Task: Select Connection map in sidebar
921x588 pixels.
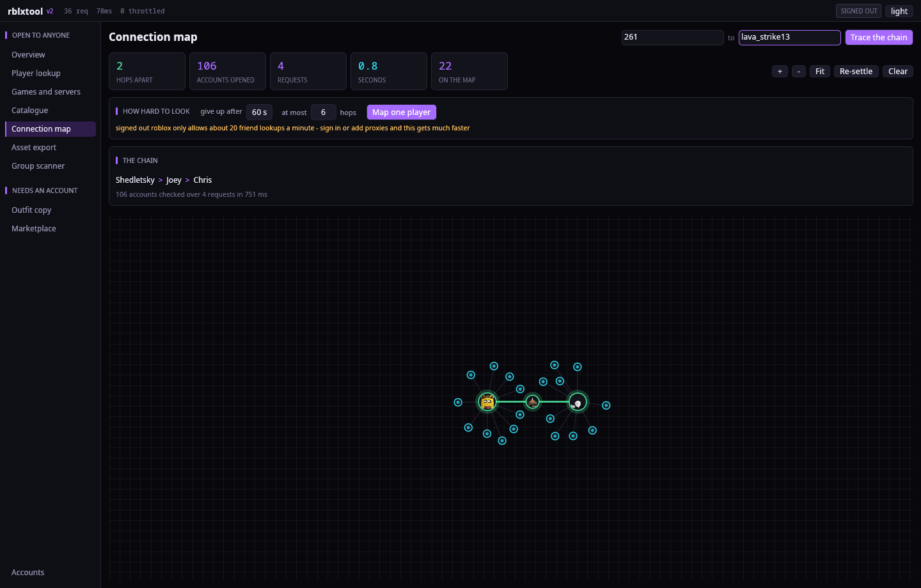Action: pyautogui.click(x=51, y=129)
